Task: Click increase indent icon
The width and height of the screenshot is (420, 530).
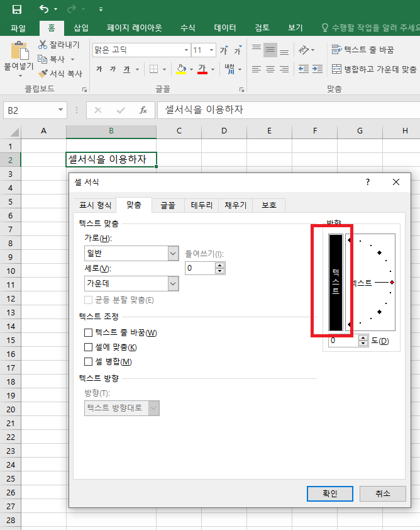Action: tap(318, 69)
